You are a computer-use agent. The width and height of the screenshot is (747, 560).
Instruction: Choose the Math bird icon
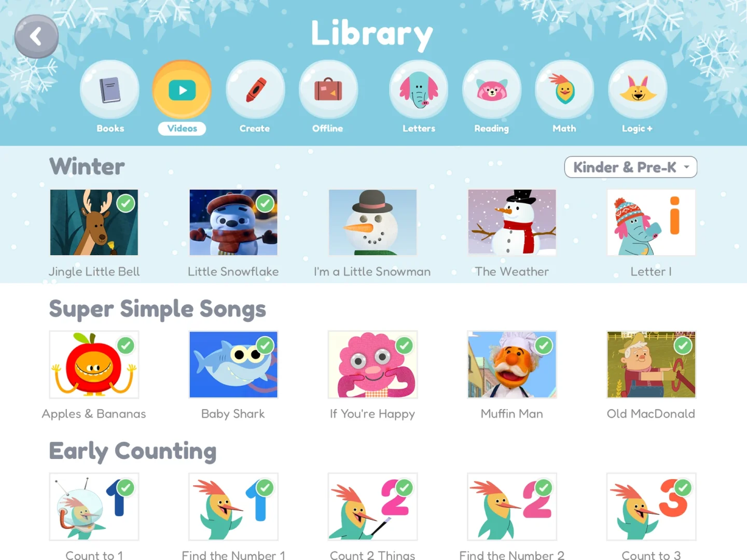click(x=564, y=90)
